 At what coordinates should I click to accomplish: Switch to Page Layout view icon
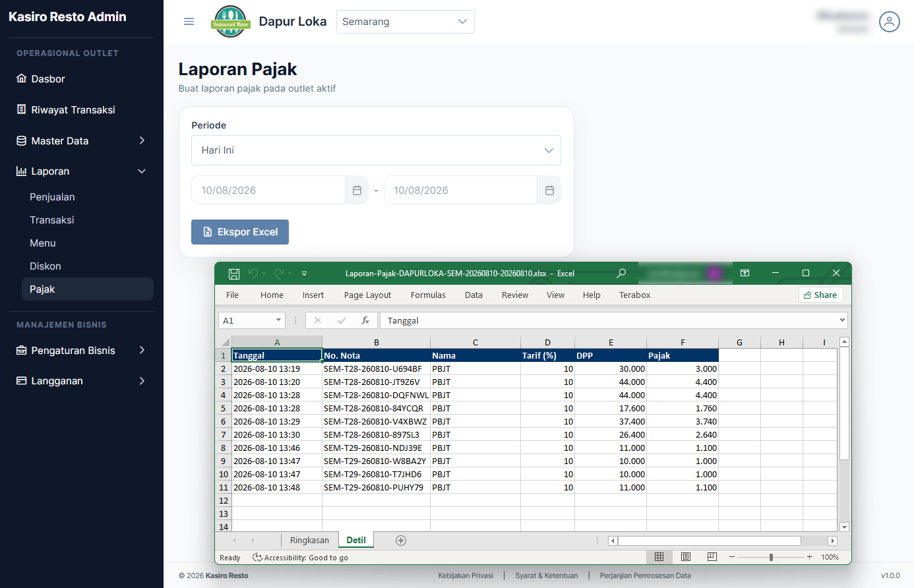pos(686,557)
